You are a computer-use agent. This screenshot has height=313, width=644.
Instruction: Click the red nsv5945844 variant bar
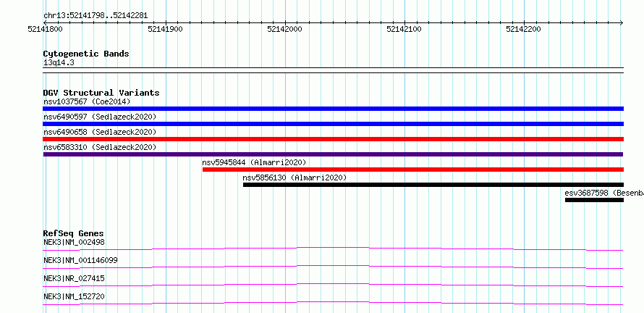coord(413,170)
